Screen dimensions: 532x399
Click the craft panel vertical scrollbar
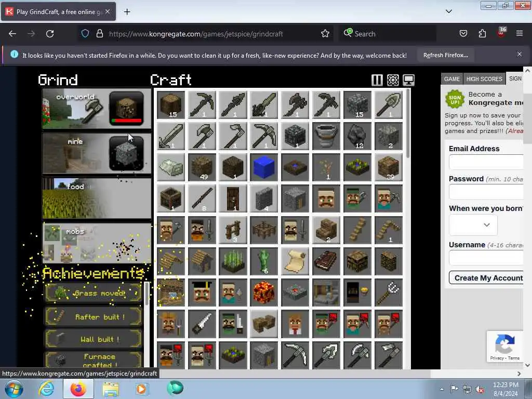click(x=408, y=123)
